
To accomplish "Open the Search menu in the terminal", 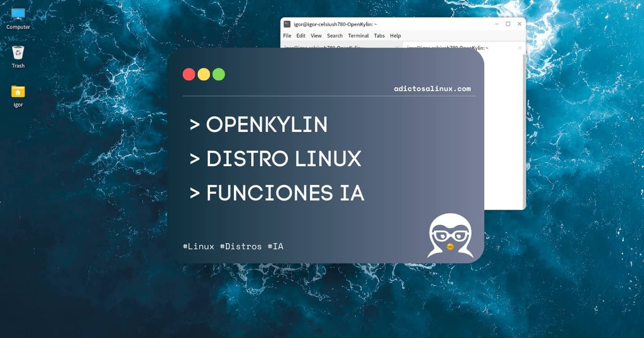I will point(334,35).
